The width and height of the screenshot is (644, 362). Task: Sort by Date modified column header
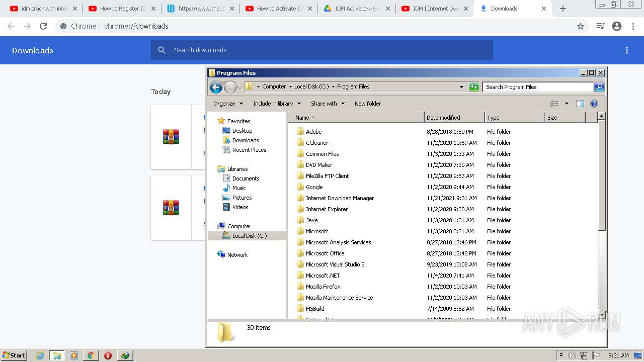point(454,118)
